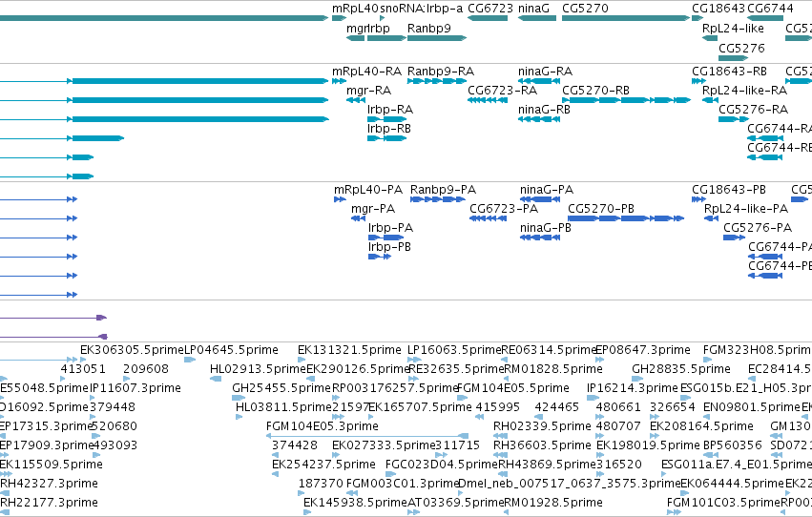Click the mRpL40 gene label
Viewport: 812px width, 517px height.
[355, 9]
